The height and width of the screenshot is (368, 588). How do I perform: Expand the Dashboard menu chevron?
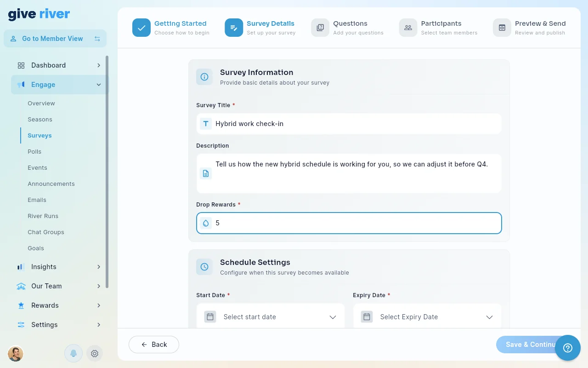pos(99,65)
